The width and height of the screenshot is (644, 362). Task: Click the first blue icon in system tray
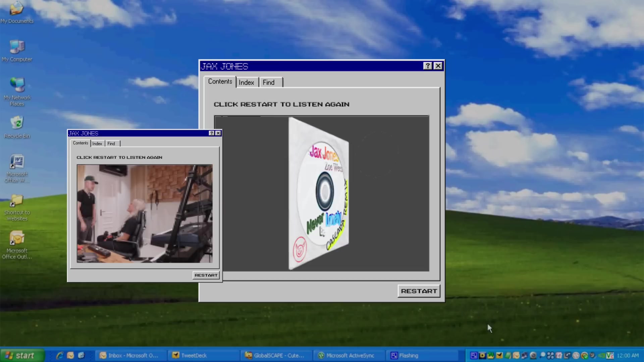click(x=474, y=355)
